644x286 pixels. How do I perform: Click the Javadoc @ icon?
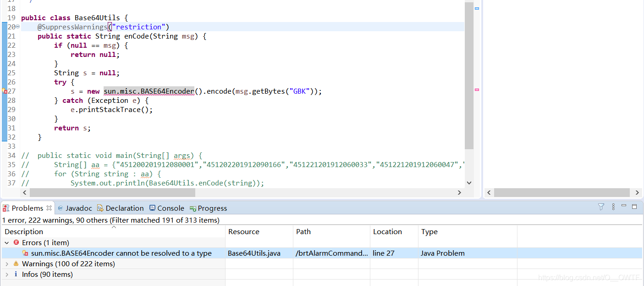60,208
